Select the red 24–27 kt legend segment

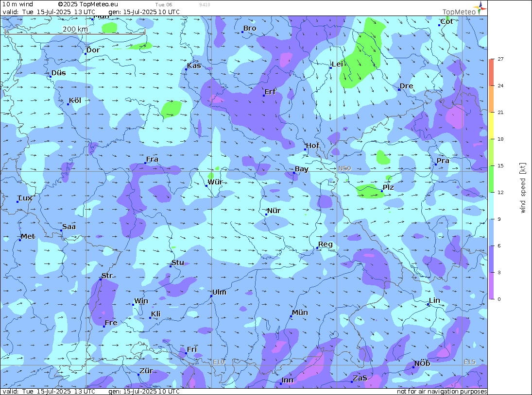click(x=492, y=72)
